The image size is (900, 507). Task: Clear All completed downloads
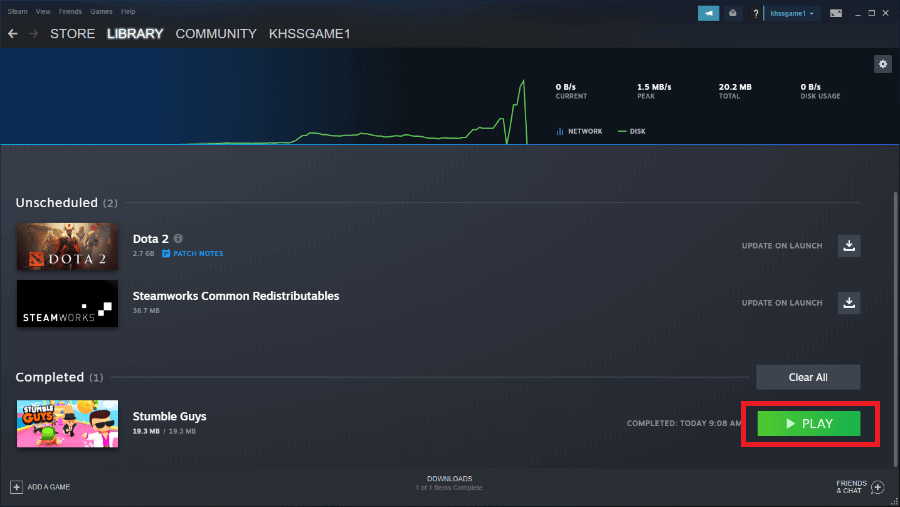click(x=808, y=377)
